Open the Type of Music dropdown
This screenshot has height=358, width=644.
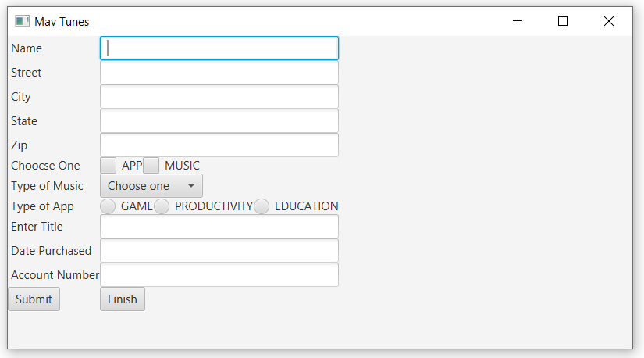pos(151,186)
